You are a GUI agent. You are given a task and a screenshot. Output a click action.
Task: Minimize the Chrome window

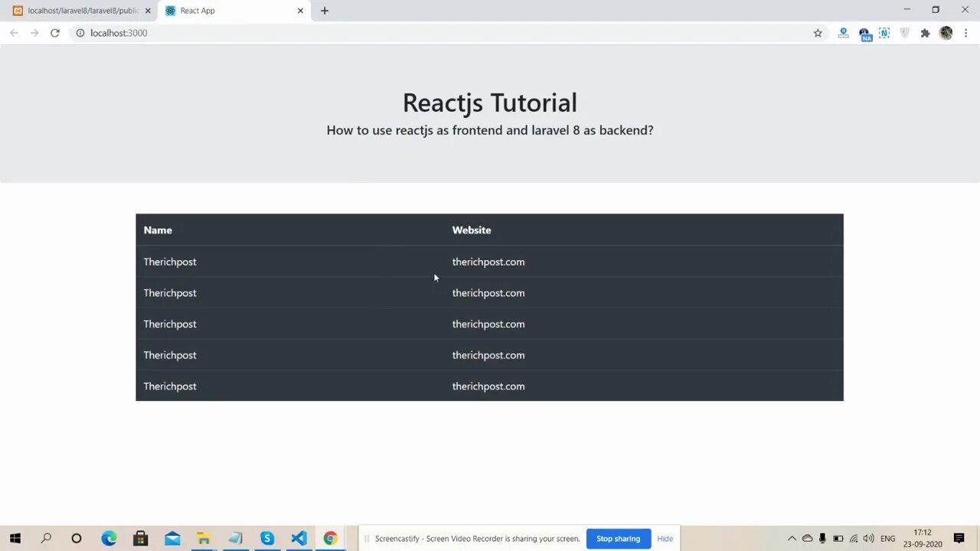tap(906, 10)
